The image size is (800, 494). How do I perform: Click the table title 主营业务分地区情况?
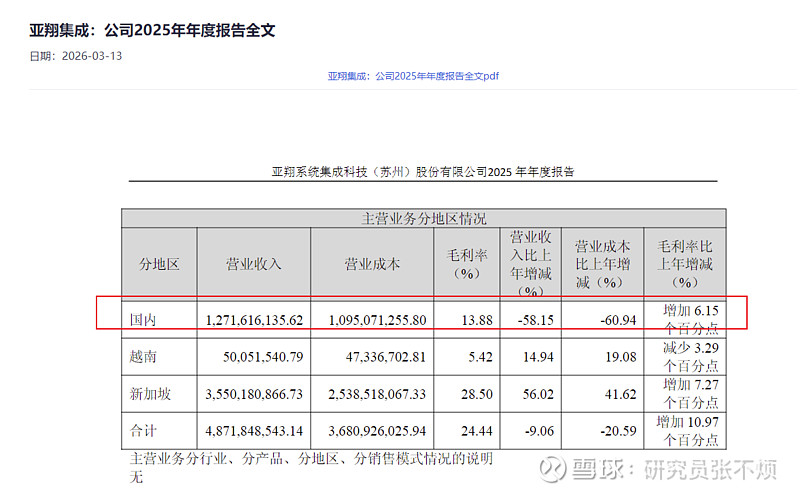(x=423, y=219)
